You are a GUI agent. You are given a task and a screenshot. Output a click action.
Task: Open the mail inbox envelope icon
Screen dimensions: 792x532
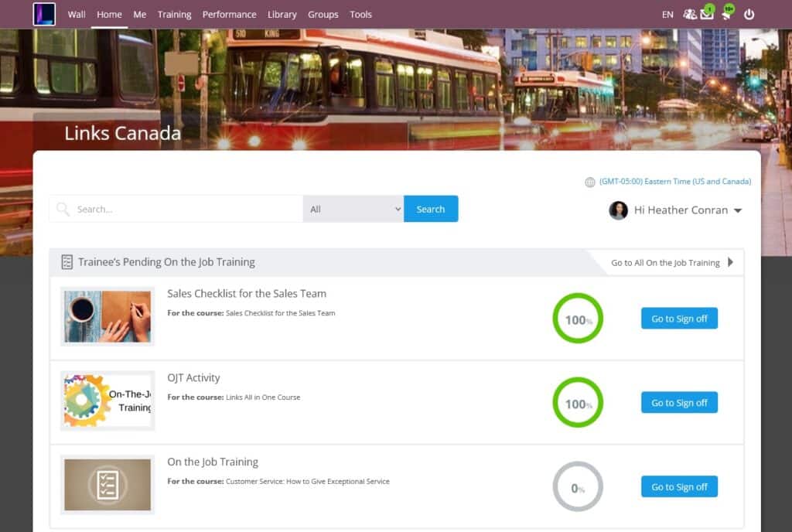[x=707, y=14]
